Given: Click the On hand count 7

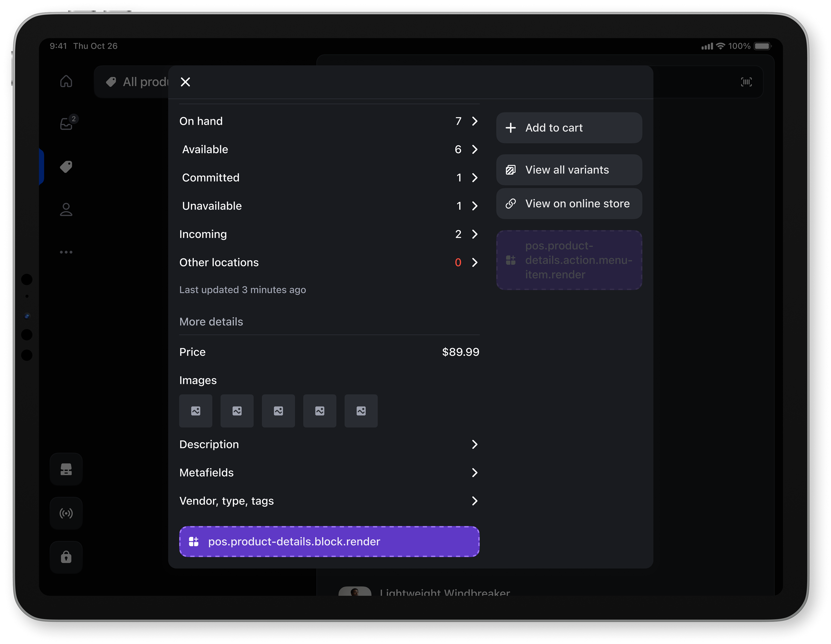Looking at the screenshot, I should point(458,121).
